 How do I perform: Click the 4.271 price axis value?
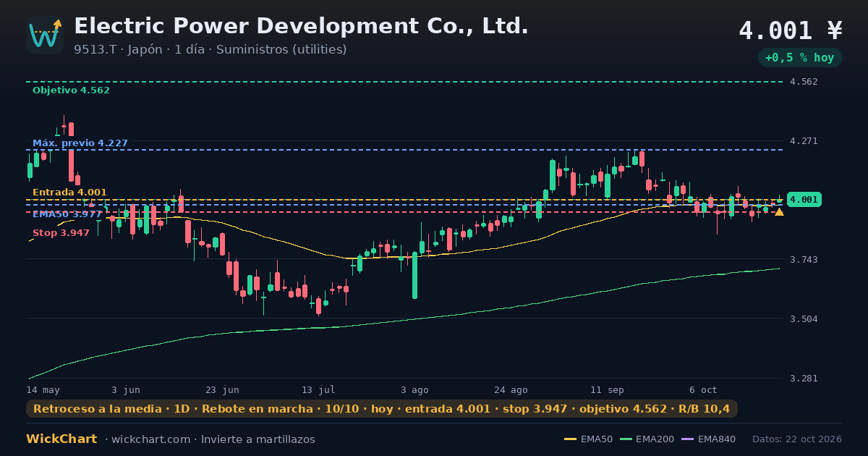coord(804,141)
